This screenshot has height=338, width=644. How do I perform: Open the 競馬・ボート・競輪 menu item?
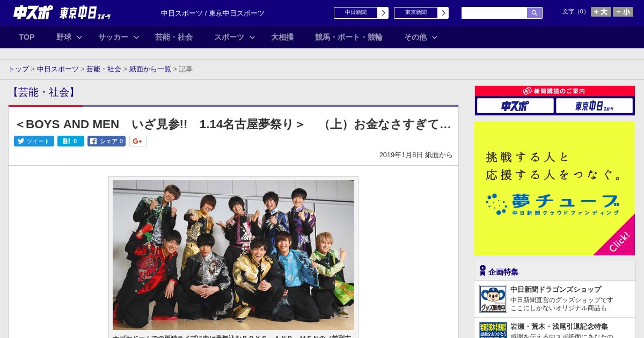349,37
